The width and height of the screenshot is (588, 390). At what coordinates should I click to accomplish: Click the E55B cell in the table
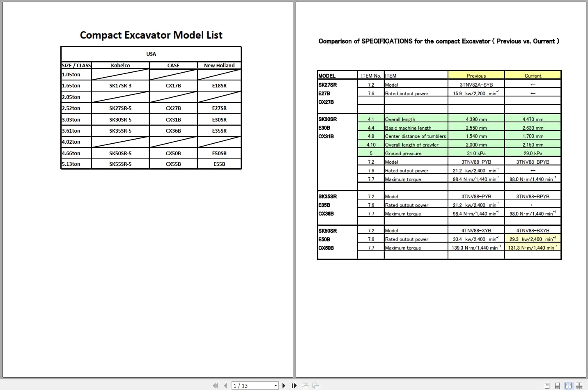click(x=219, y=164)
